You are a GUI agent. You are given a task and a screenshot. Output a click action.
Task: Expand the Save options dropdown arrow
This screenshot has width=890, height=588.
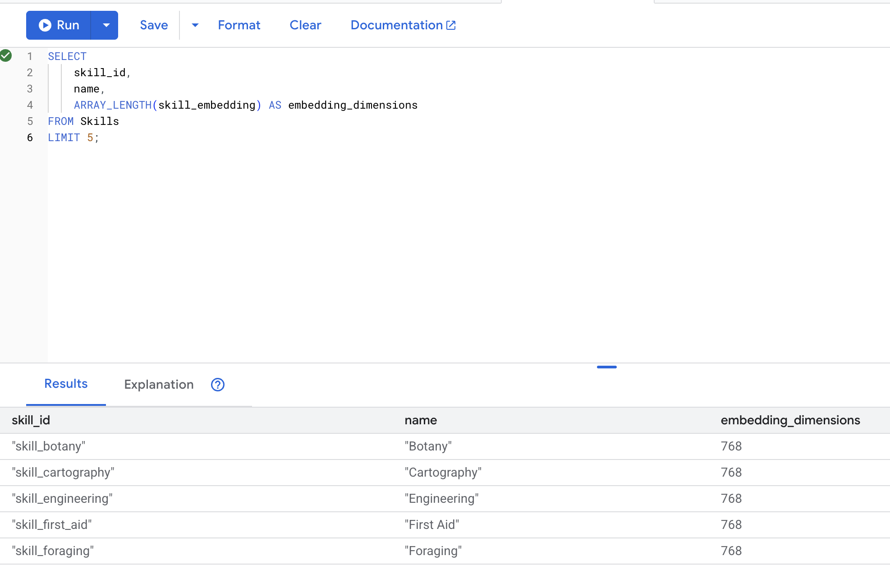click(195, 25)
